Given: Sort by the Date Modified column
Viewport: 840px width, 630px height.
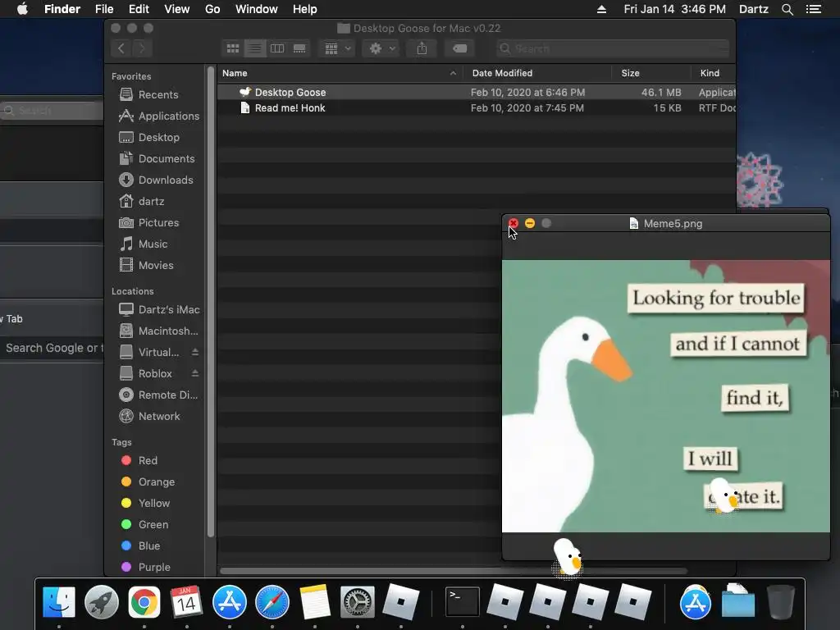Looking at the screenshot, I should 537,73.
